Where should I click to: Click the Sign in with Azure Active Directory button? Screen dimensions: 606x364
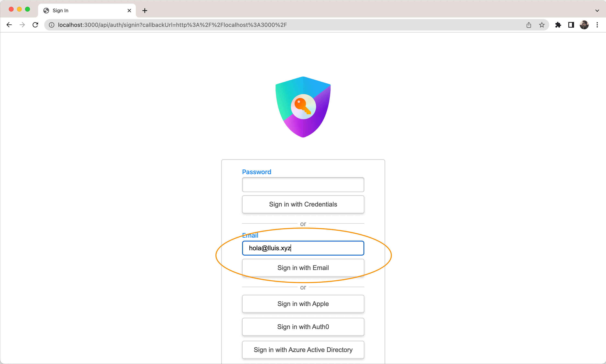(303, 349)
